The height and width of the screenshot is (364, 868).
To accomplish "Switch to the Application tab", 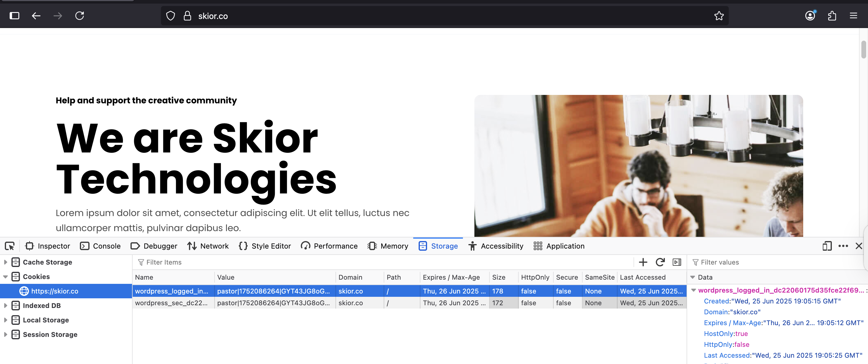I will tap(559, 246).
